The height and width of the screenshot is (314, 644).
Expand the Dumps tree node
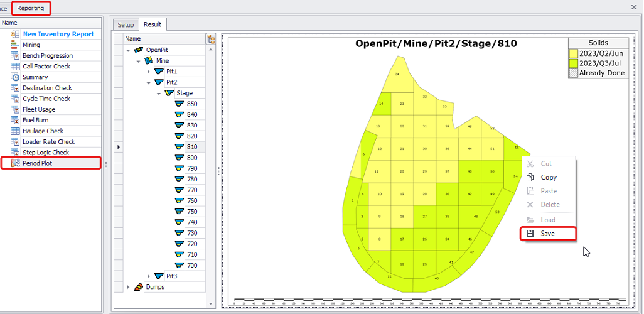(129, 287)
